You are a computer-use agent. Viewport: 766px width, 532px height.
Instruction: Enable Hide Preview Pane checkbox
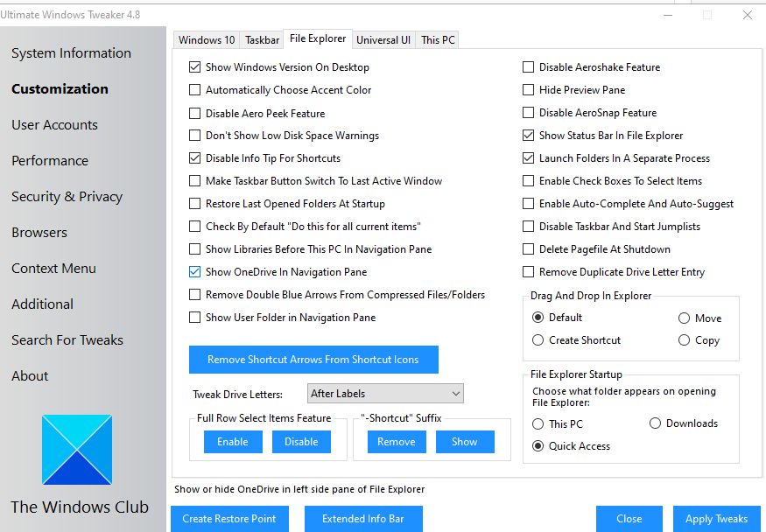tap(528, 90)
